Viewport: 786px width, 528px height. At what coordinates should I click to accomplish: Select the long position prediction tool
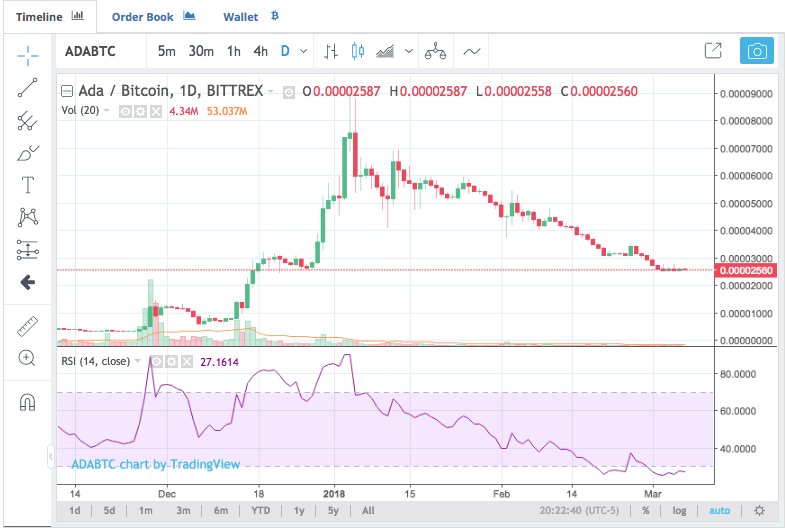(28, 250)
